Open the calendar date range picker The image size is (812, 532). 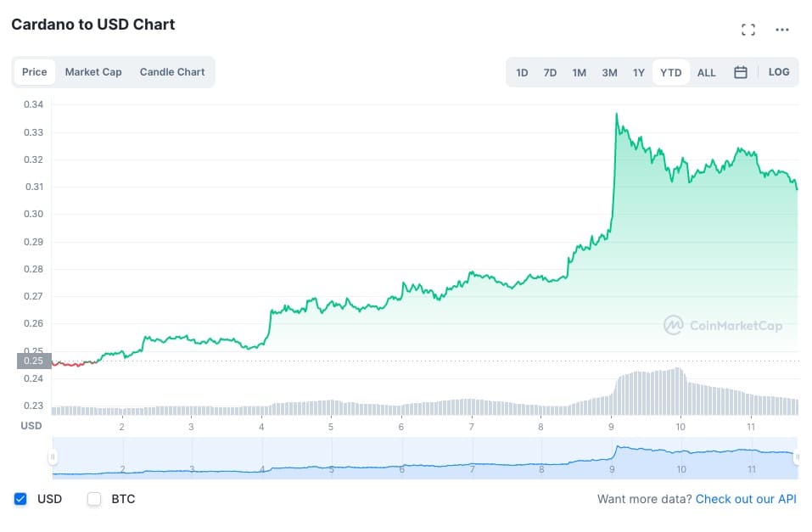coord(740,72)
